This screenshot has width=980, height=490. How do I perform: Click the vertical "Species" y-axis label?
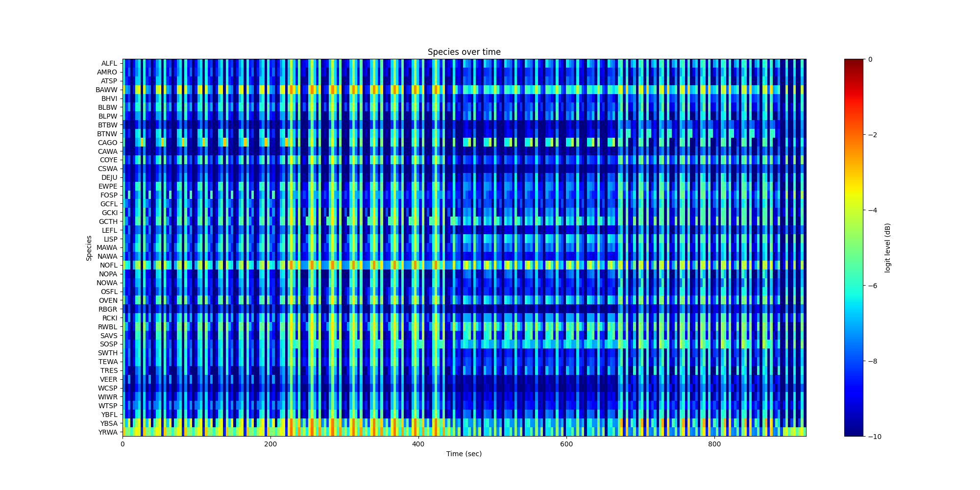click(x=89, y=248)
